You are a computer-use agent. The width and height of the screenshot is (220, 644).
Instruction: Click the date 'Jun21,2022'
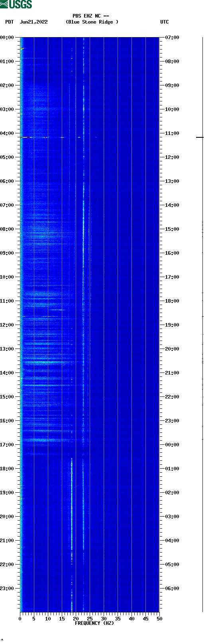33,22
